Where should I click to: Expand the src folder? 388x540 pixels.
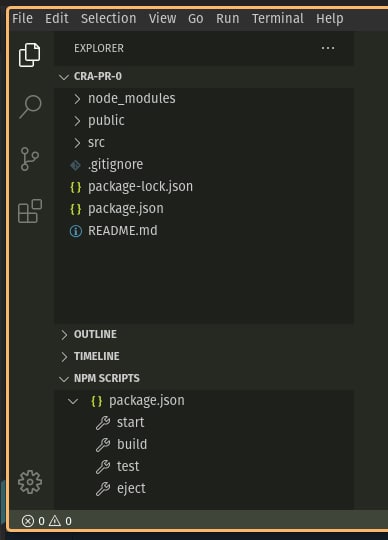tap(204, 143)
